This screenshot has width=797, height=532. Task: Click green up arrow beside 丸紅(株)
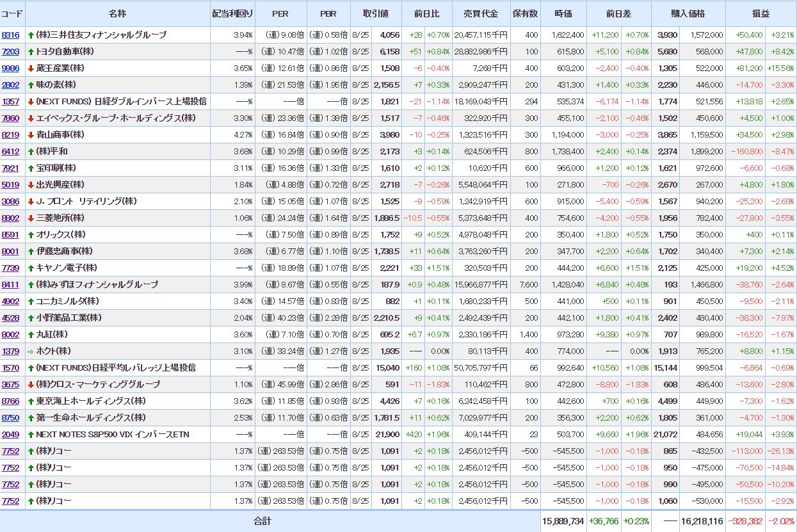[31, 334]
